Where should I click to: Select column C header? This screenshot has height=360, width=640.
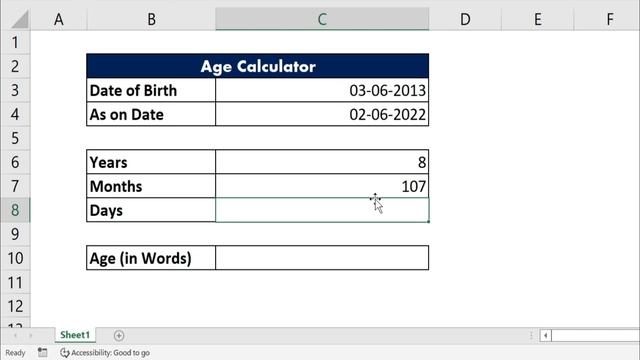pos(322,19)
